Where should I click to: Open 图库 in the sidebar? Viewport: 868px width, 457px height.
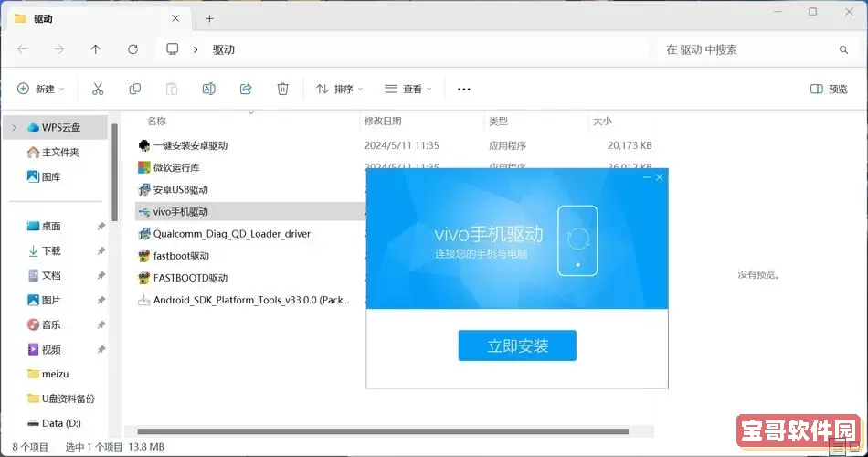[x=44, y=176]
